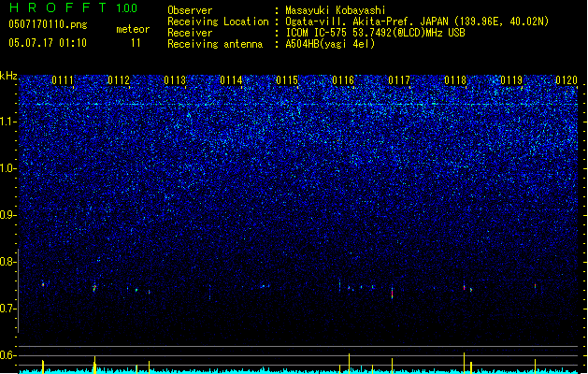Click the 0116 time marker
The width and height of the screenshot is (588, 374).
pyautogui.click(x=343, y=80)
